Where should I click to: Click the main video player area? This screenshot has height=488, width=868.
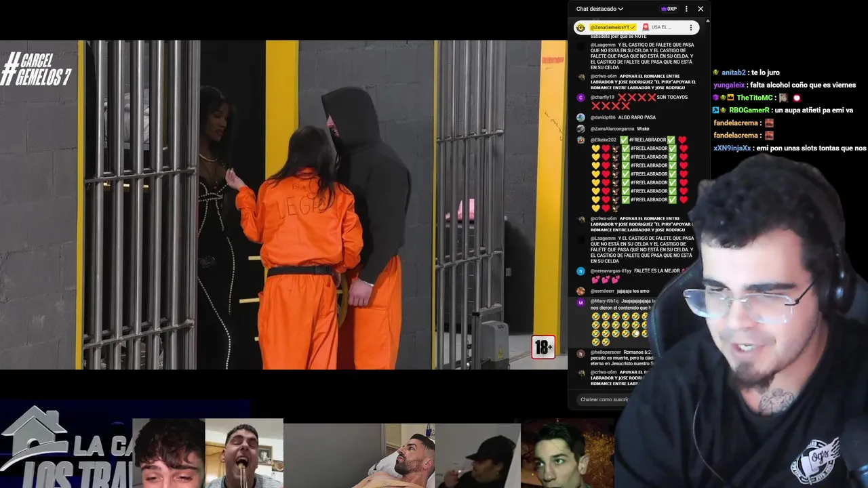pos(283,205)
